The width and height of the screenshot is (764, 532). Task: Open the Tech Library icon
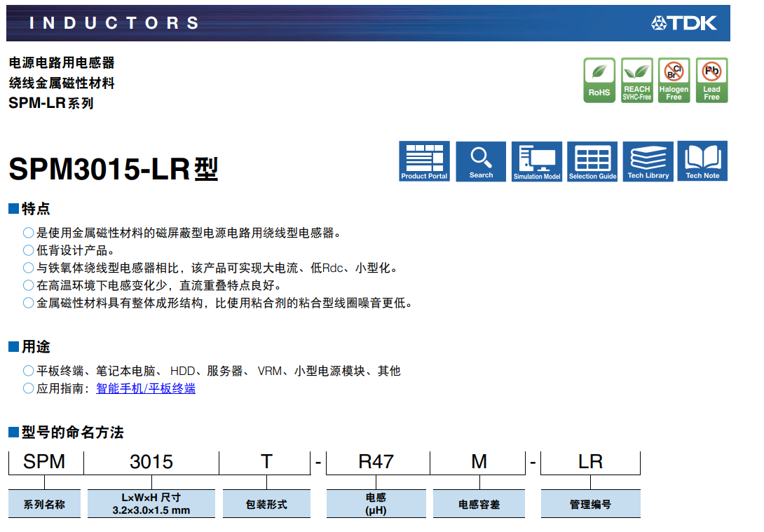(x=648, y=161)
